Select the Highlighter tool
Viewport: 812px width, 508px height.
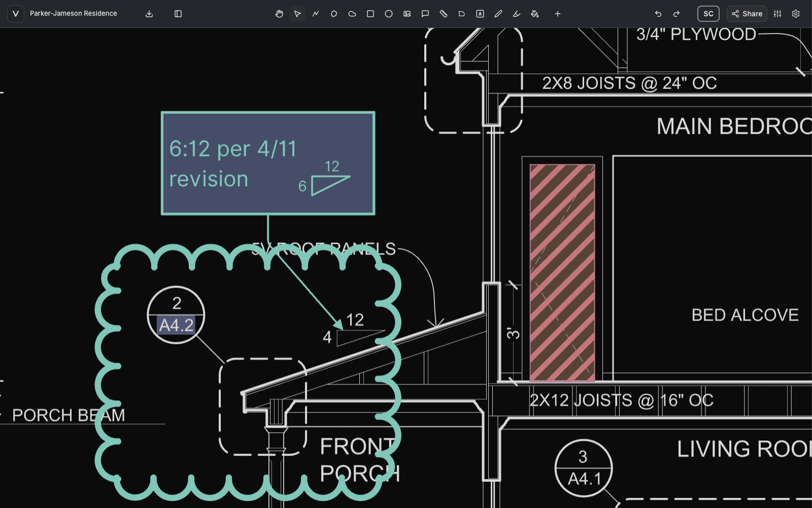[x=517, y=14]
